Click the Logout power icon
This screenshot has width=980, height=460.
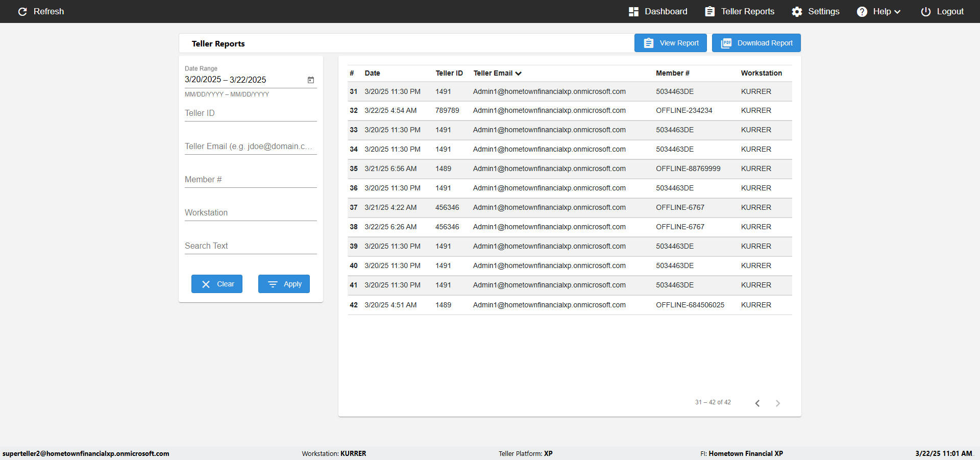[925, 11]
